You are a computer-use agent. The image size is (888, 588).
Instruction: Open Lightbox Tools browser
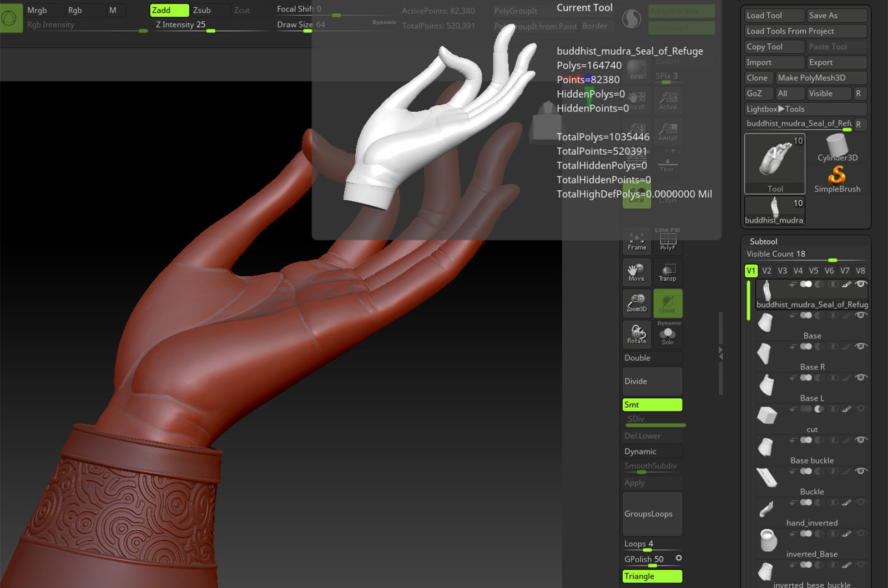tap(806, 109)
